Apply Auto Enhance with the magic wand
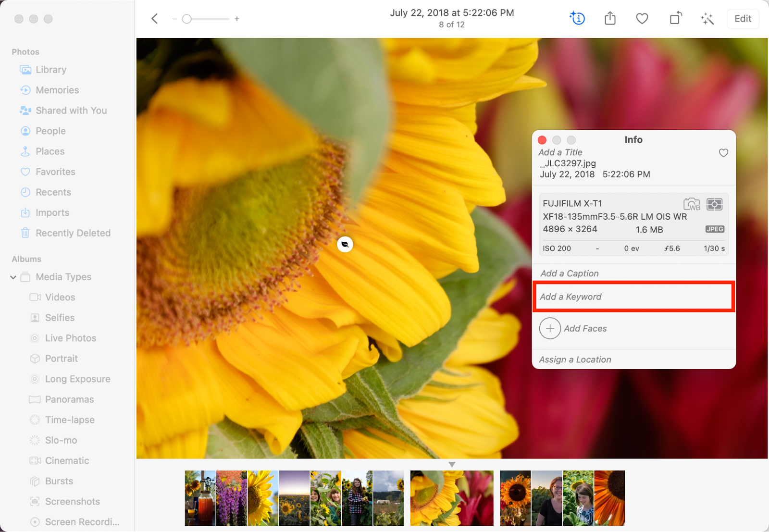The image size is (769, 532). [x=707, y=19]
